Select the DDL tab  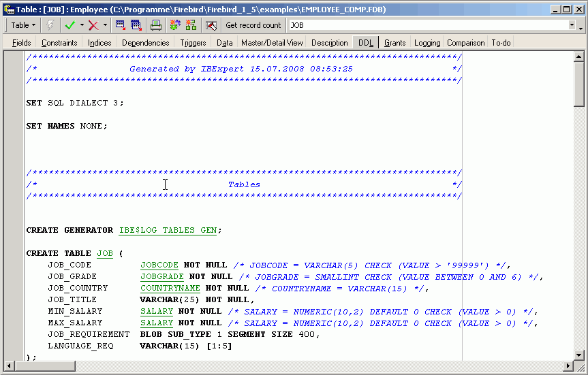tap(366, 43)
